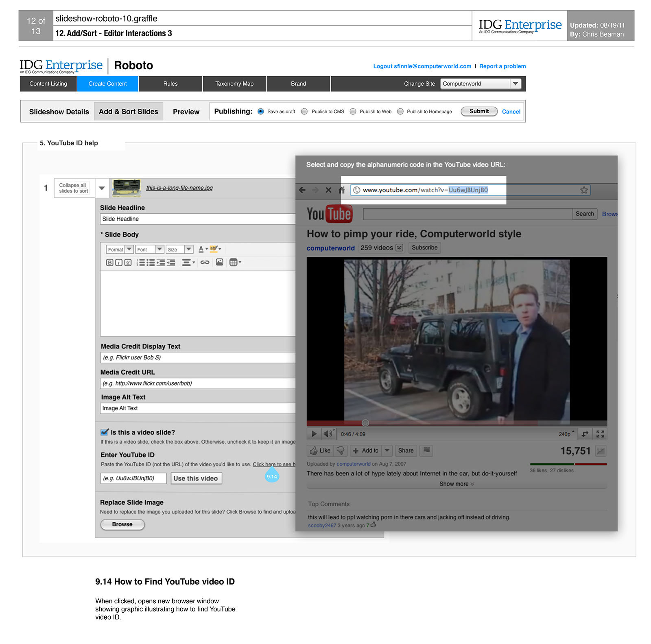Open the Format dropdown

[120, 249]
